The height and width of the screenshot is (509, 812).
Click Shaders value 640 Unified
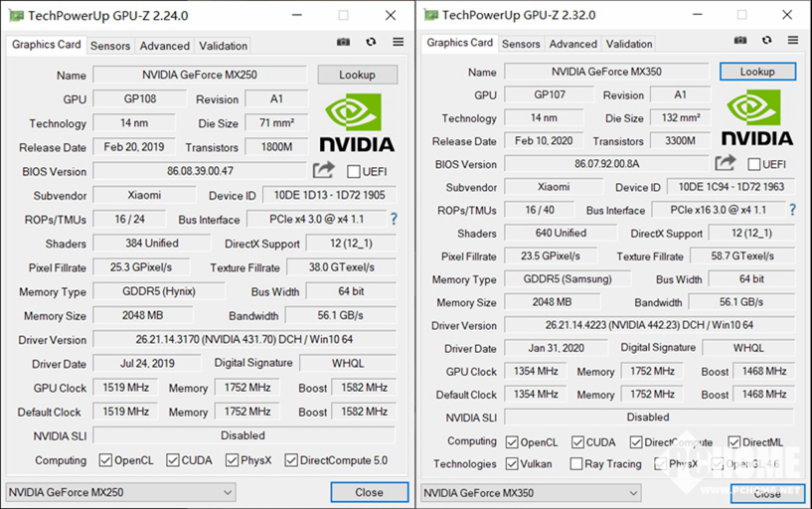[x=561, y=233]
